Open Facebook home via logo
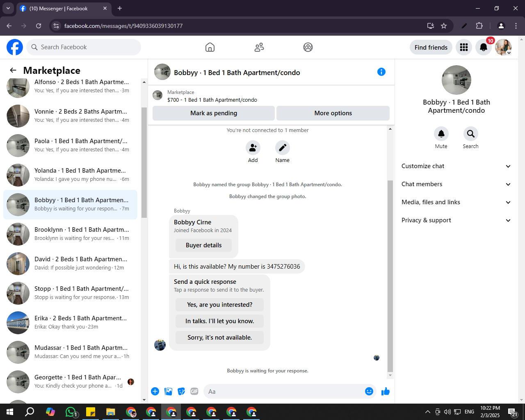 point(15,47)
